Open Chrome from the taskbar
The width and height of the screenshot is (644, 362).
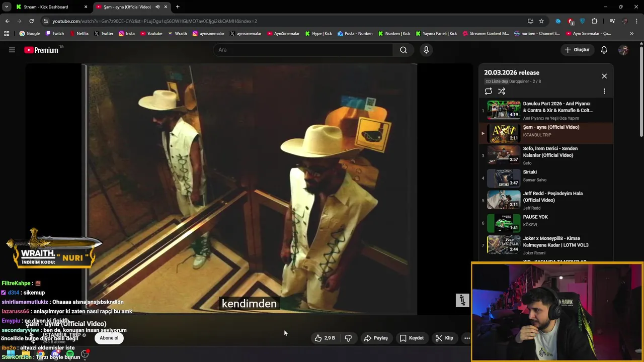(40, 355)
